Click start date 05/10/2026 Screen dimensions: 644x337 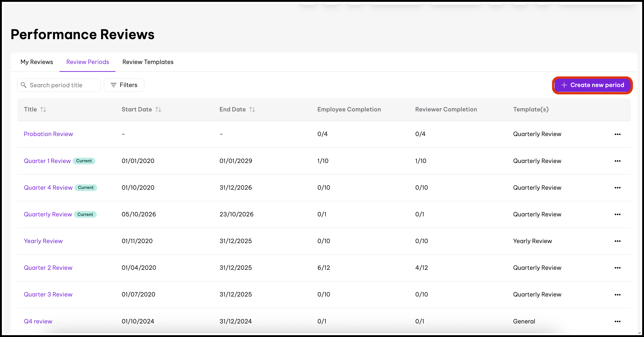click(x=139, y=215)
